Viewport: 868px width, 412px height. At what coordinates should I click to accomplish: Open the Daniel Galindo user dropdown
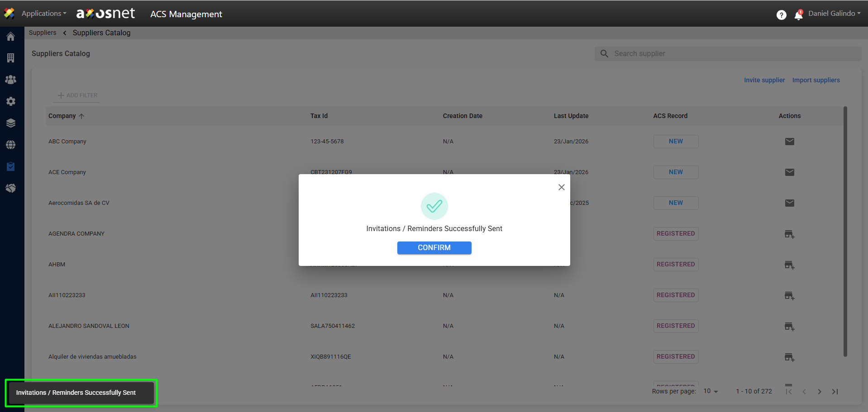(834, 14)
